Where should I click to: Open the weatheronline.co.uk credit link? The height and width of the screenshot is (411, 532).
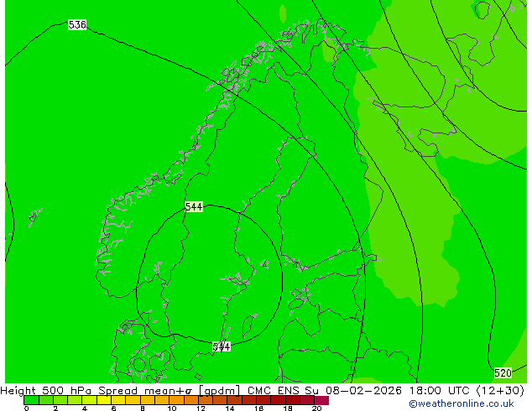[461, 403]
